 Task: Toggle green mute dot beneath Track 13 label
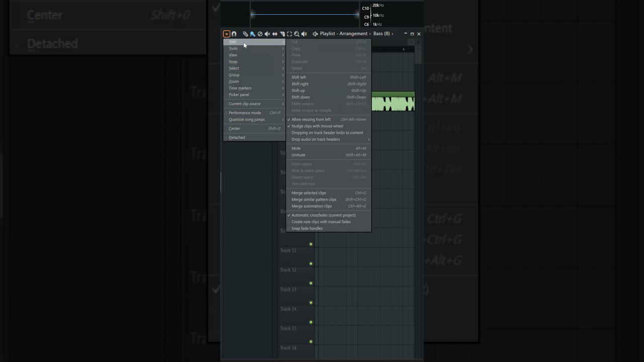(x=311, y=303)
